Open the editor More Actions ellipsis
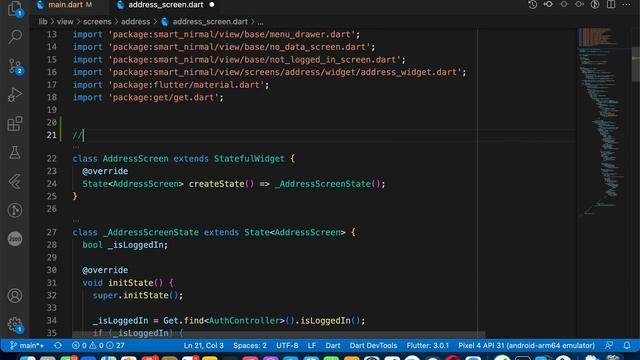 click(627, 4)
